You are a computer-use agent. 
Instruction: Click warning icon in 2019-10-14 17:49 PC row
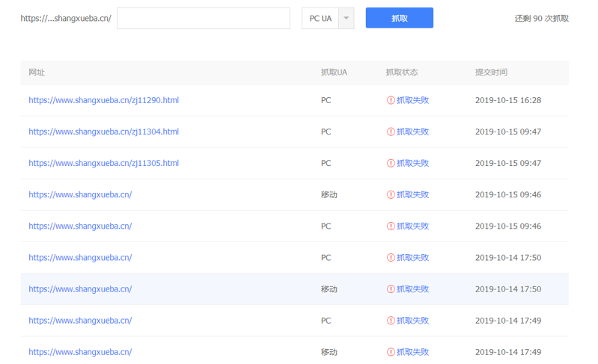point(391,321)
